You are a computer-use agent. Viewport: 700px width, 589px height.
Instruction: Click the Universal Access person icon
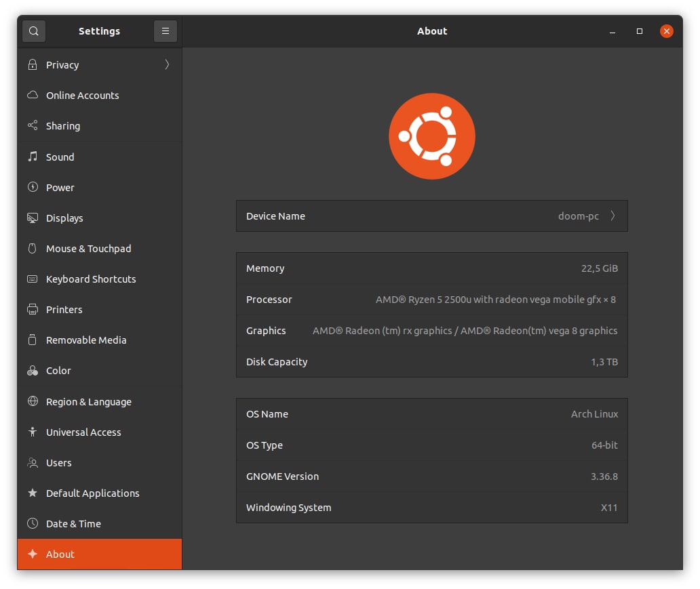(33, 432)
